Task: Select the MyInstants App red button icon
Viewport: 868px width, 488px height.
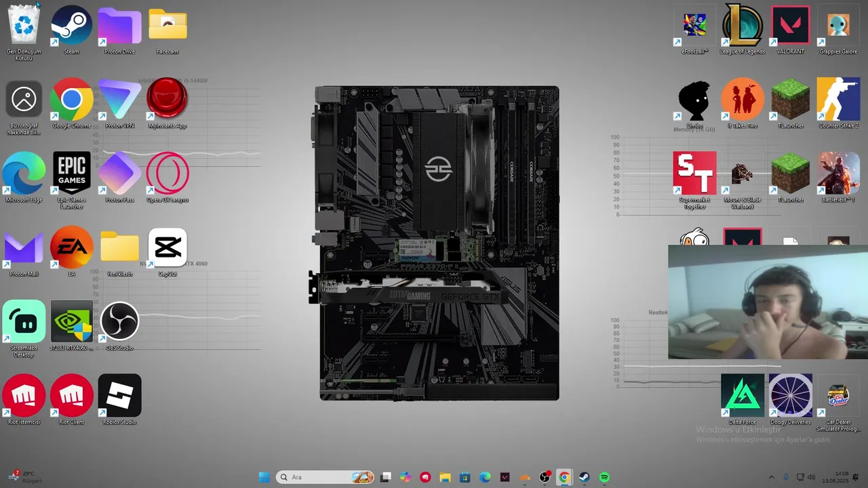Action: pos(167,104)
